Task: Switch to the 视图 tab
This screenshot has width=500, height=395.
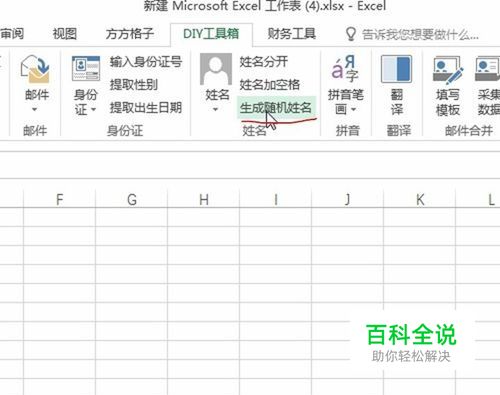Action: [65, 33]
